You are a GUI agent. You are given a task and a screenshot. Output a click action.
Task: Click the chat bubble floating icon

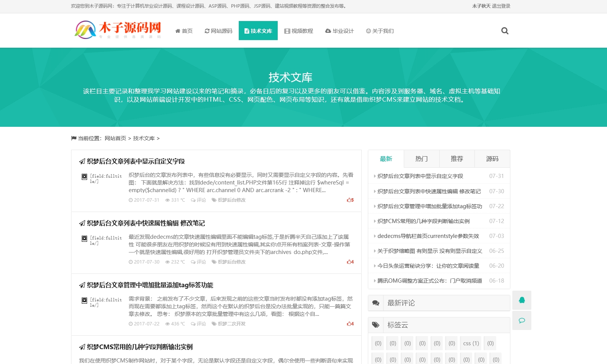point(522,320)
